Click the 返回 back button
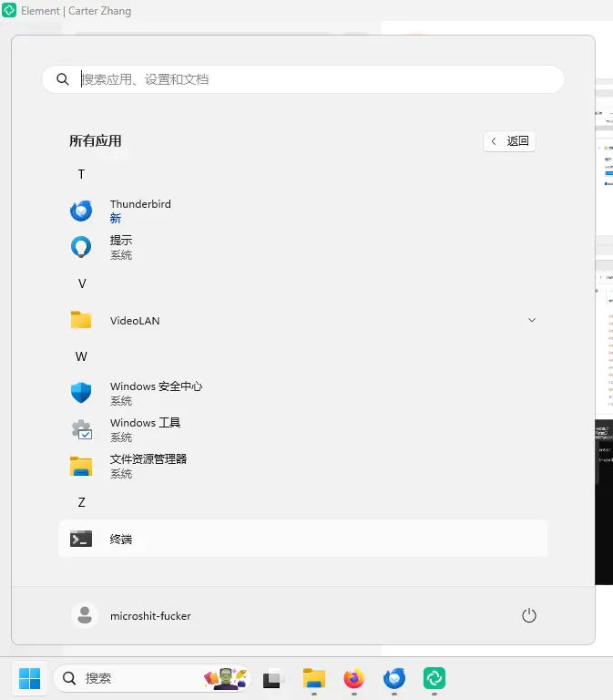This screenshot has height=700, width=613. (x=509, y=141)
